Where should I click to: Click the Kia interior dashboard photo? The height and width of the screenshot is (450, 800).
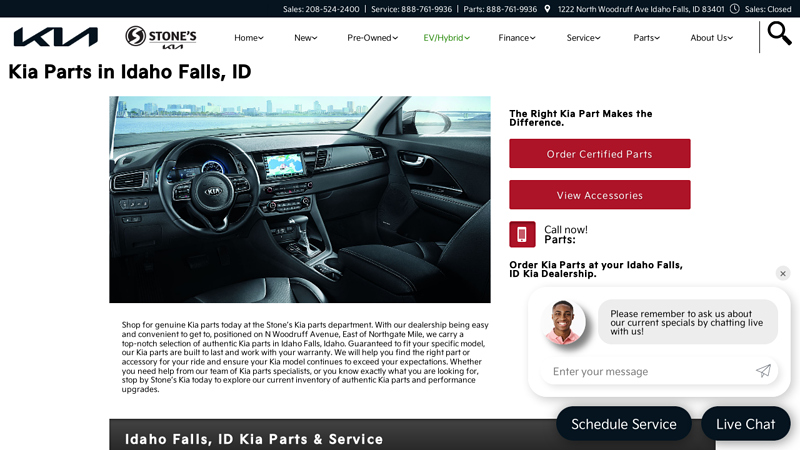(300, 199)
